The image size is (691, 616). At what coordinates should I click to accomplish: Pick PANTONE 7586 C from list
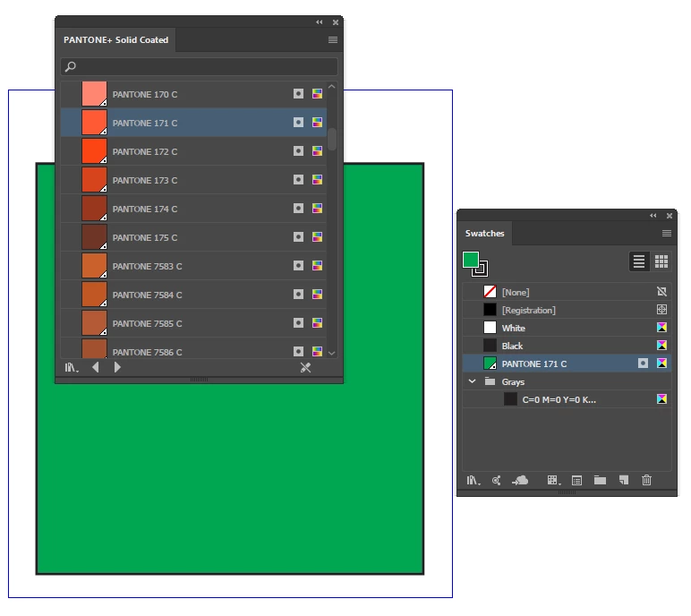[x=193, y=348]
